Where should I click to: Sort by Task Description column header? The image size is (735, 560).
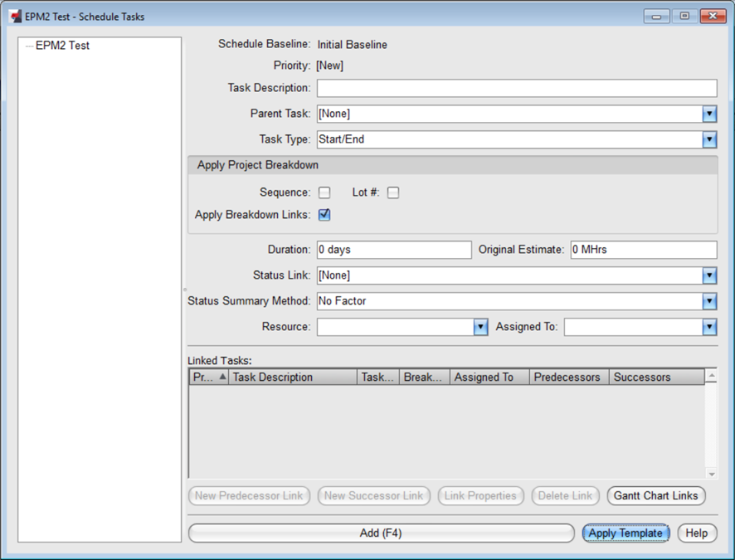292,377
